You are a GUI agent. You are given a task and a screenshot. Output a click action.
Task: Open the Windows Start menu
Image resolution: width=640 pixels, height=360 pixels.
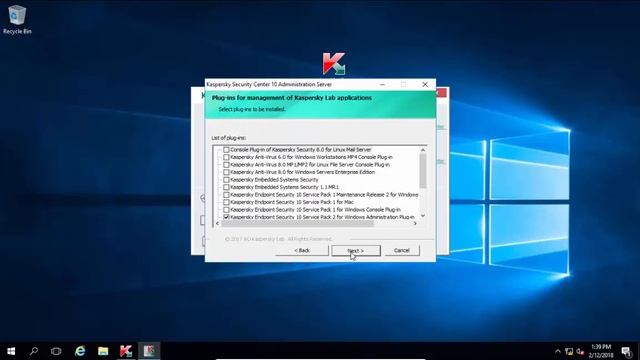pos(11,351)
